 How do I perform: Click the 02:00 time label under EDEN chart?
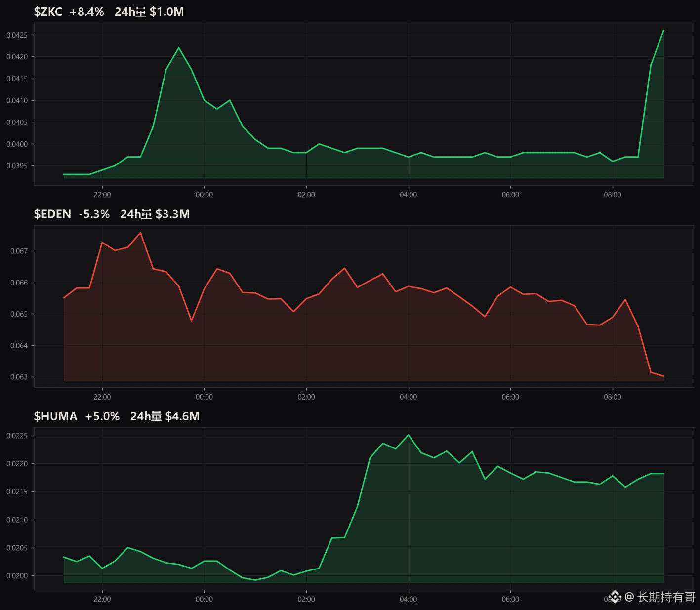[x=306, y=397]
